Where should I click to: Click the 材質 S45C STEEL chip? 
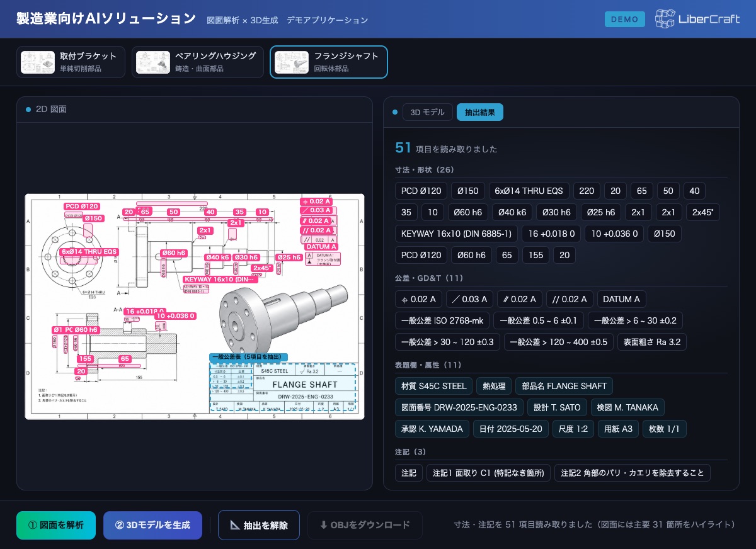coord(433,386)
